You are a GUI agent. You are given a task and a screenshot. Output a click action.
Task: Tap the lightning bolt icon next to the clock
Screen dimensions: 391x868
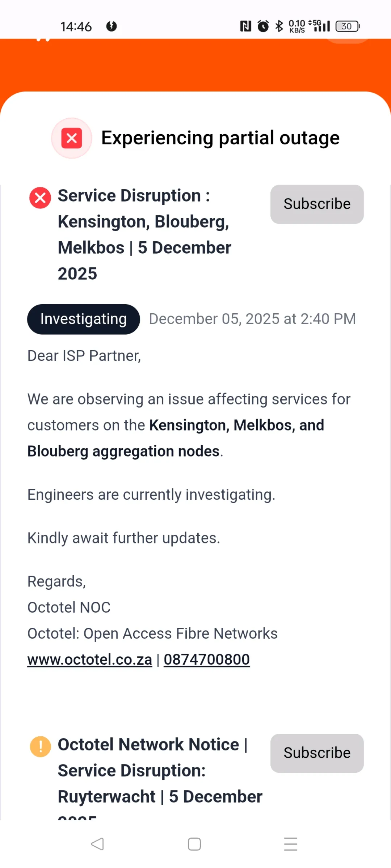click(x=112, y=26)
